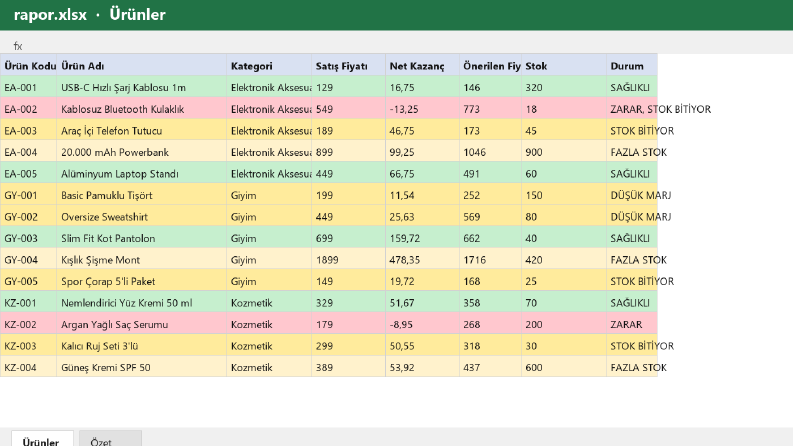This screenshot has width=793, height=446.
Task: Switch to the Özet sheet tab
Action: pos(110,439)
